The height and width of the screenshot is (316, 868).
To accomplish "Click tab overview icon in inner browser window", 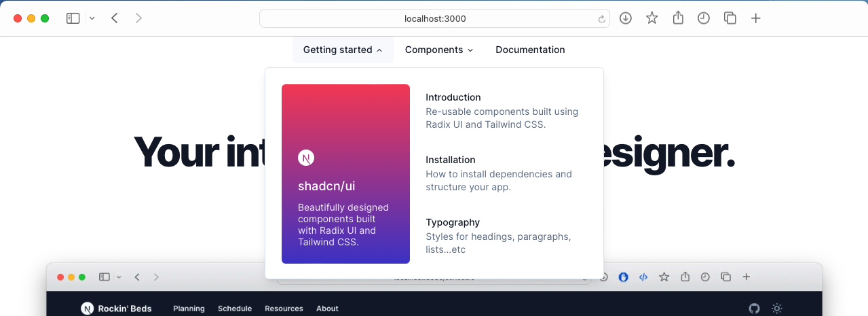I will (726, 277).
